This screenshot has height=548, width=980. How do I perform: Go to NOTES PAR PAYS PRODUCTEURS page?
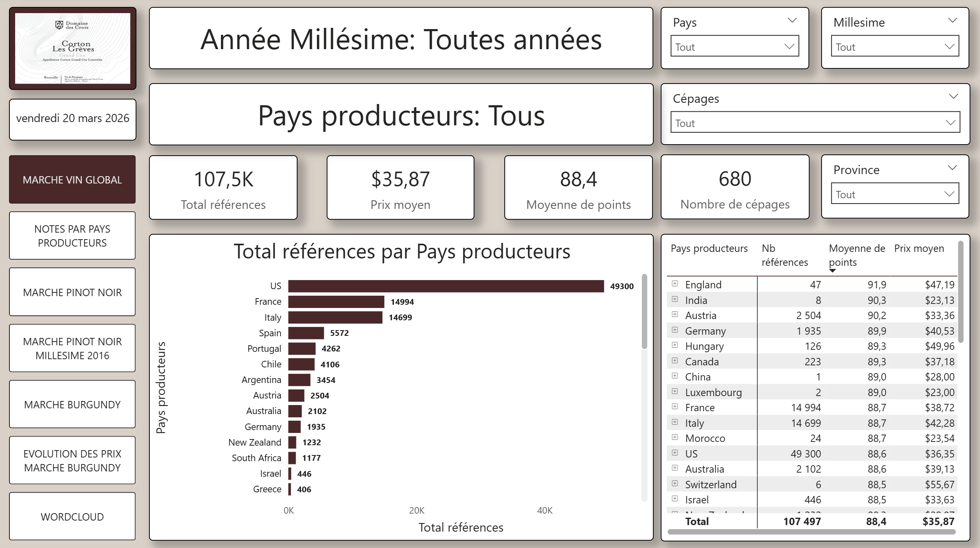(x=72, y=236)
